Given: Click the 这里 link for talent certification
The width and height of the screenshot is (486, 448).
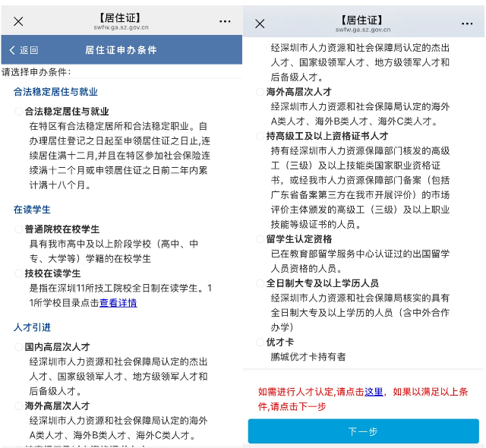Looking at the screenshot, I should 374,392.
